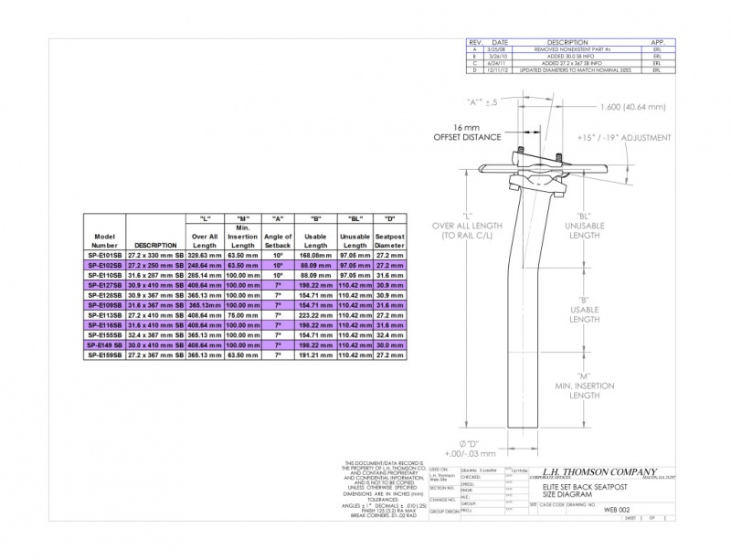This screenshot has width=731, height=560.
Task: Select 'ELITE SET BACK SEATPOST SIZE DIAGRAM' title
Action: click(585, 491)
